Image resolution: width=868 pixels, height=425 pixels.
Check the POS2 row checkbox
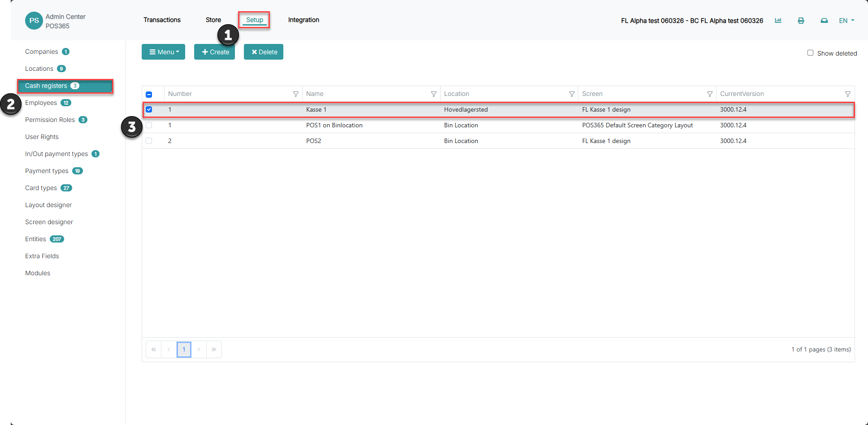pos(149,141)
